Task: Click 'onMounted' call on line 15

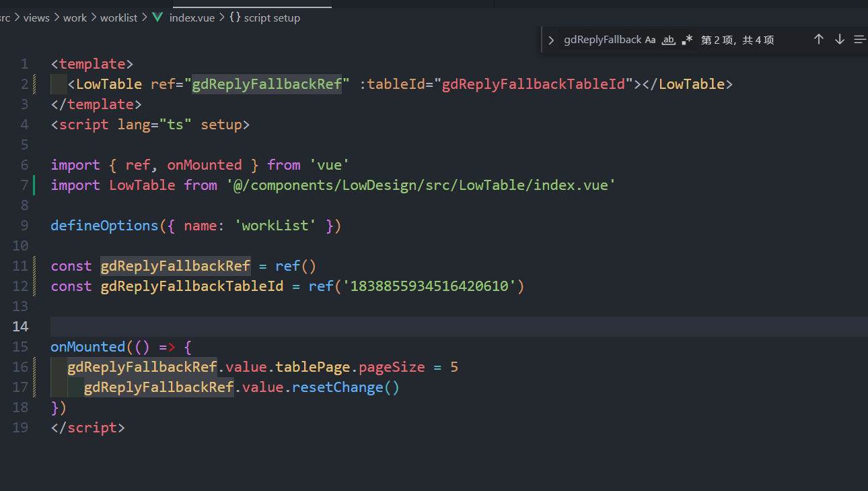Action: pyautogui.click(x=88, y=347)
